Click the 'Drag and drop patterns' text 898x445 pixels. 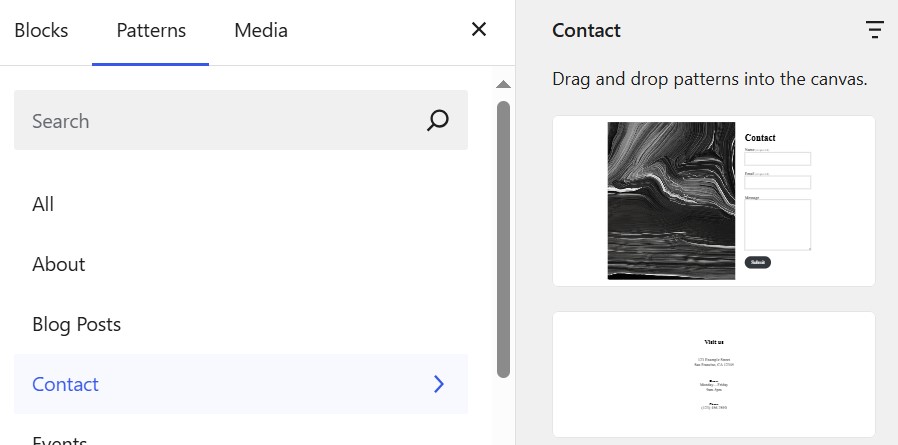coord(710,79)
